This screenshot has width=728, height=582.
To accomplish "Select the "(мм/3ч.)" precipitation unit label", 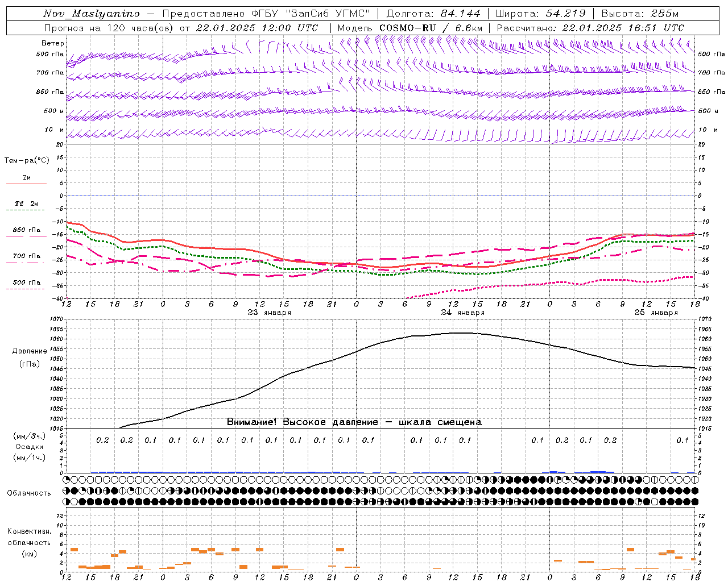I will [30, 436].
